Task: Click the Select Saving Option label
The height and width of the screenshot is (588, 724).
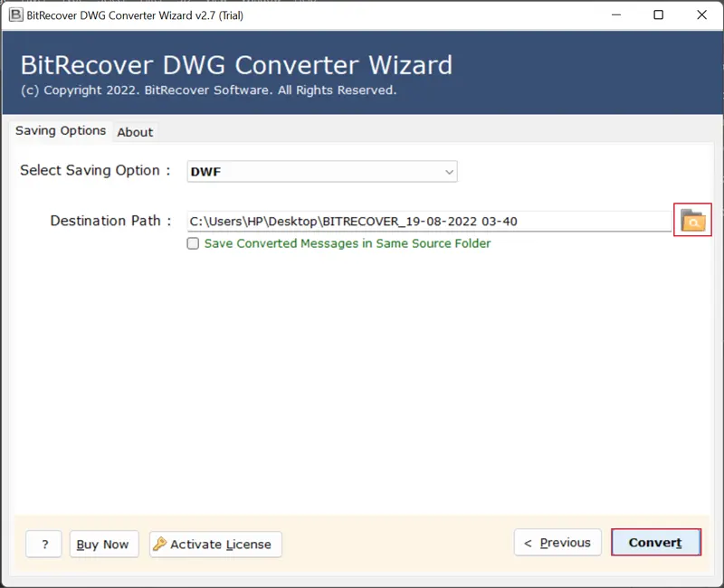Action: pos(95,170)
